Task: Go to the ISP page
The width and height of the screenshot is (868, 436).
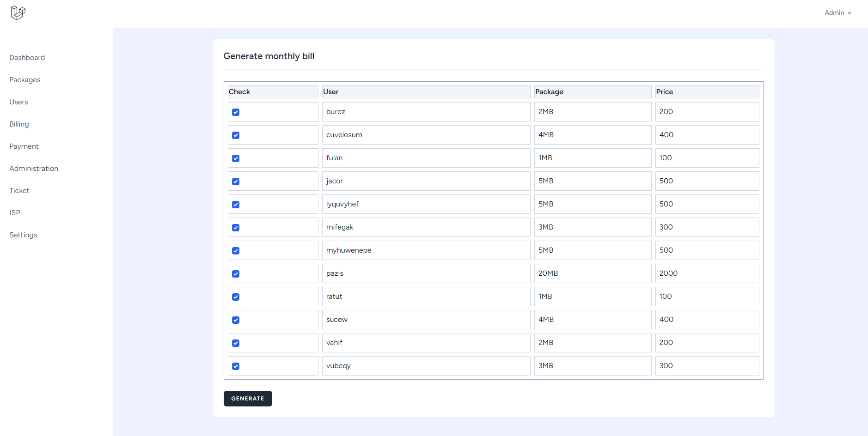Action: point(14,212)
